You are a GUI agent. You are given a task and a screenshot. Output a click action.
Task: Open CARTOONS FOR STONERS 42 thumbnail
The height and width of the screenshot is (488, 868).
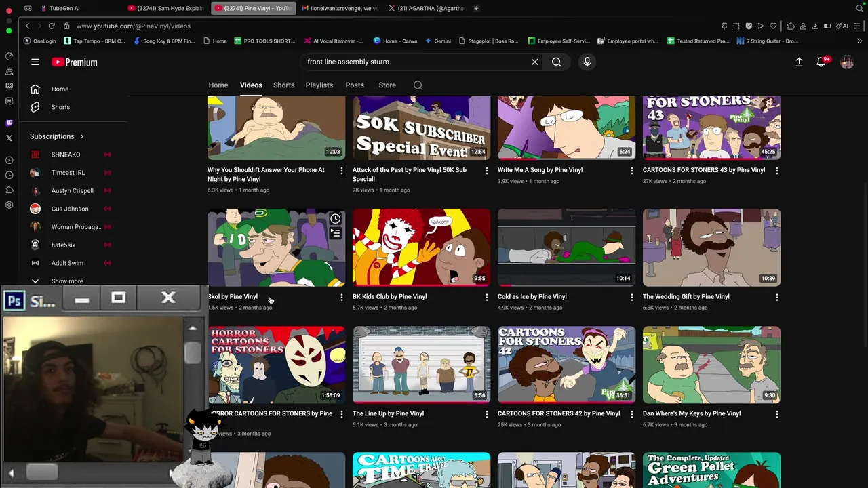(566, 365)
